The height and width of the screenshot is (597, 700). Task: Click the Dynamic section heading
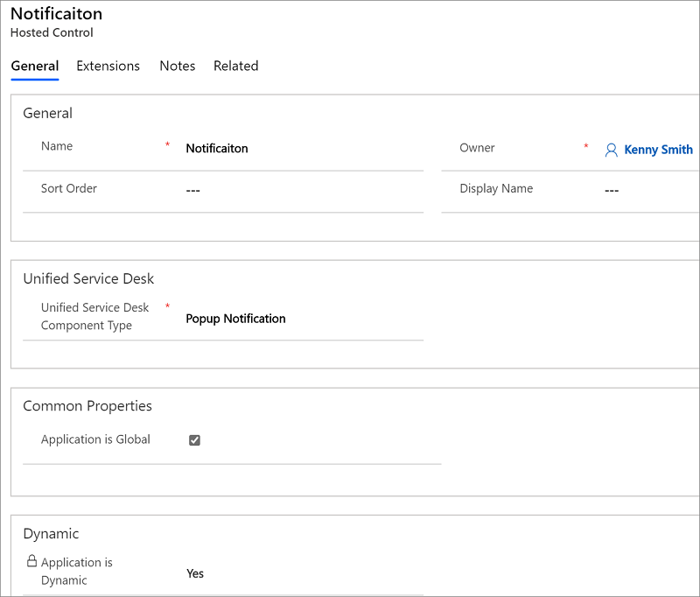pos(51,534)
